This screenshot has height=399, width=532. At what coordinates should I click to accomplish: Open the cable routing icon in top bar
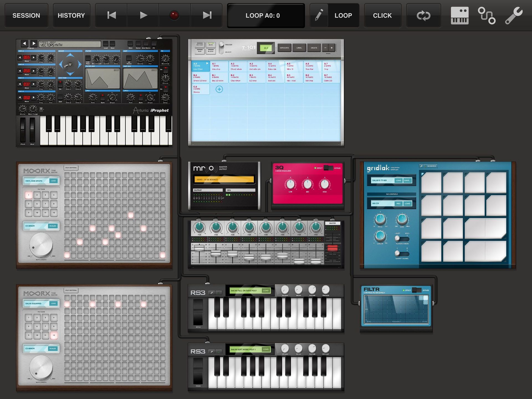[x=487, y=16]
